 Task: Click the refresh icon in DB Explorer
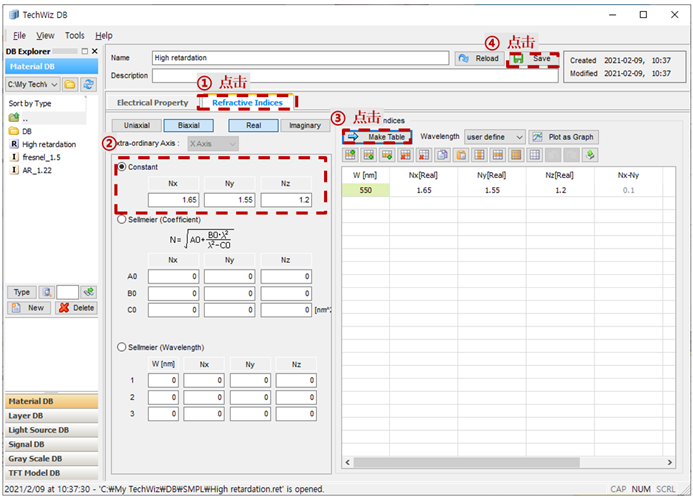[x=88, y=84]
